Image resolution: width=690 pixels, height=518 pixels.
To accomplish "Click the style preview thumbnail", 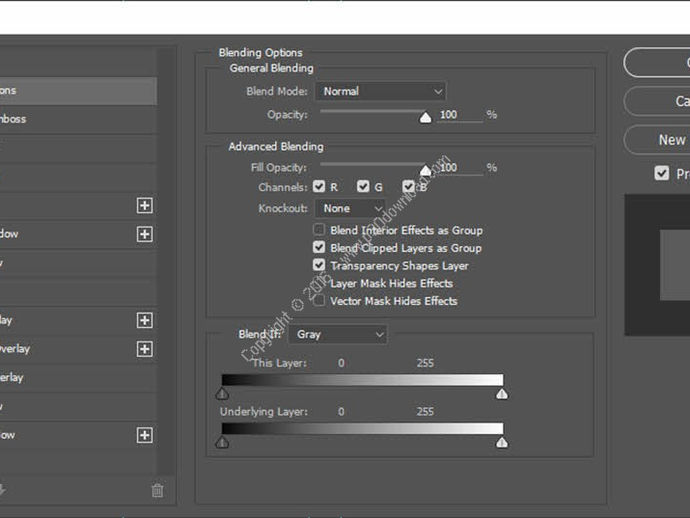I will [x=657, y=265].
